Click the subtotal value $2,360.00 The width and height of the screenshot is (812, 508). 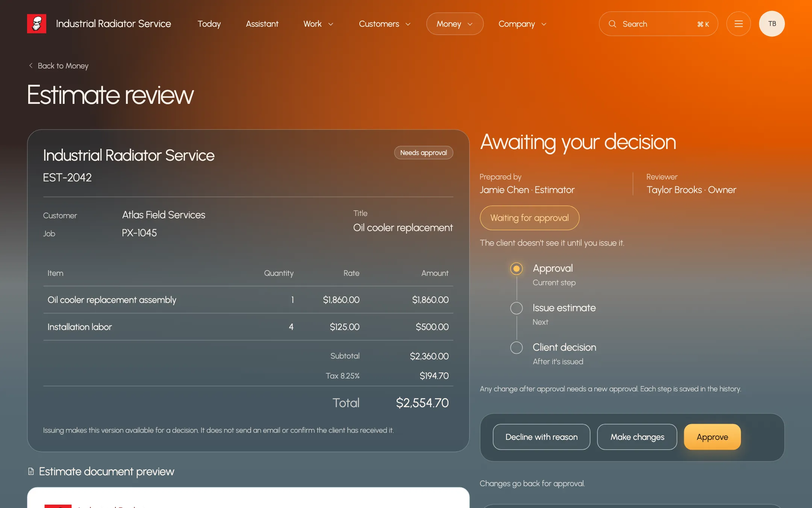point(429,356)
